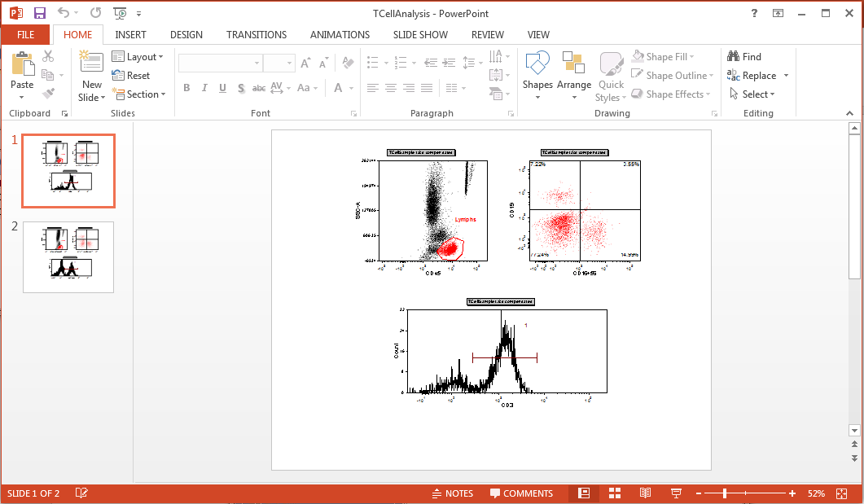The height and width of the screenshot is (504, 864).
Task: Click the Save icon in Quick Access Toolbar
Action: (x=40, y=13)
